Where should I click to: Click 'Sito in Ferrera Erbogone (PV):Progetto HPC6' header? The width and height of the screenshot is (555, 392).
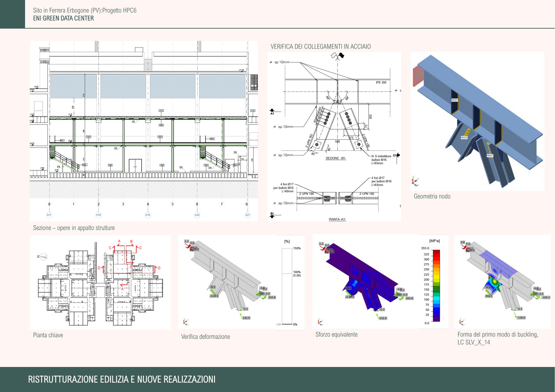tap(85, 10)
